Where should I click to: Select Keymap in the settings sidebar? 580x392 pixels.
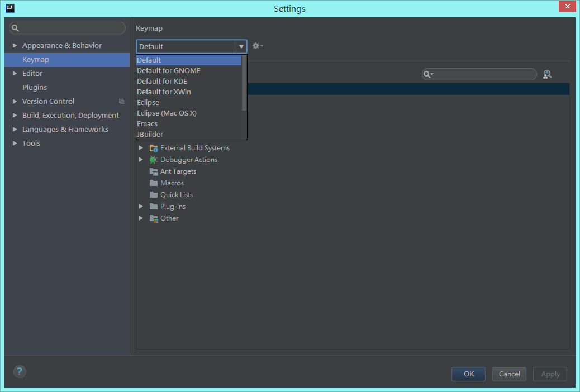67,60
